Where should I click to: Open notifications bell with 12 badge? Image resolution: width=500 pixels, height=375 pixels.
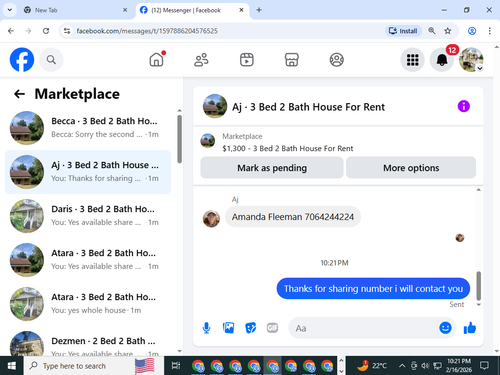tap(442, 60)
